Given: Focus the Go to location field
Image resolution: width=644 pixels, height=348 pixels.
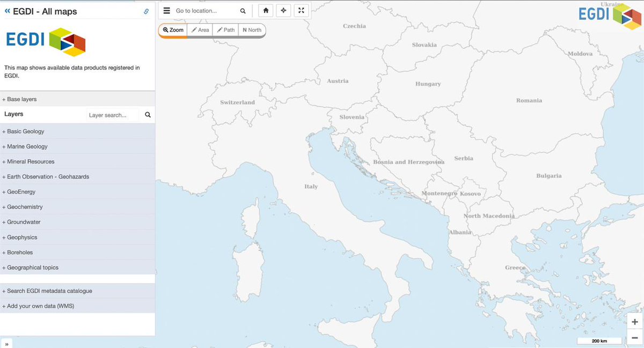Looking at the screenshot, I should click(x=205, y=11).
